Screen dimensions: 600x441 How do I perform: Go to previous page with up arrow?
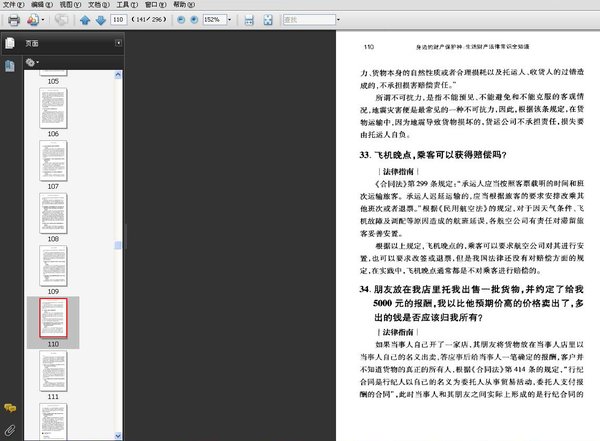[x=85, y=20]
